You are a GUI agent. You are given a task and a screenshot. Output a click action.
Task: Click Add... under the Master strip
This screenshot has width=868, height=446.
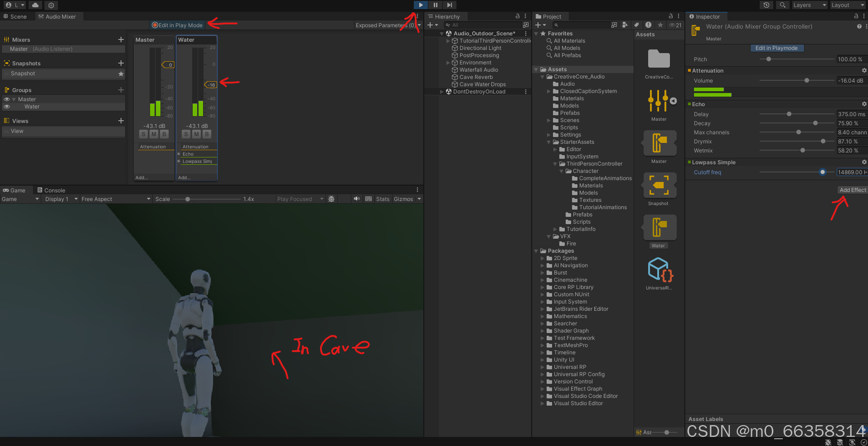coord(142,177)
